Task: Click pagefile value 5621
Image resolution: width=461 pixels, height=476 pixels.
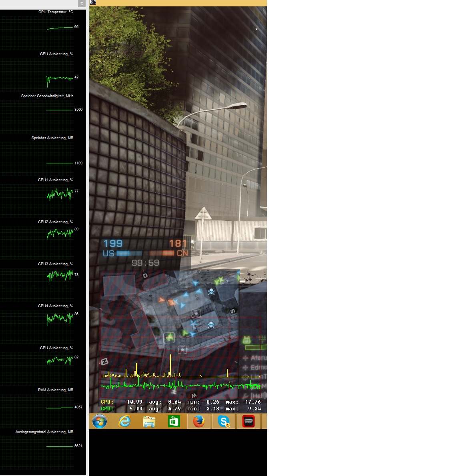Action: pyautogui.click(x=78, y=446)
